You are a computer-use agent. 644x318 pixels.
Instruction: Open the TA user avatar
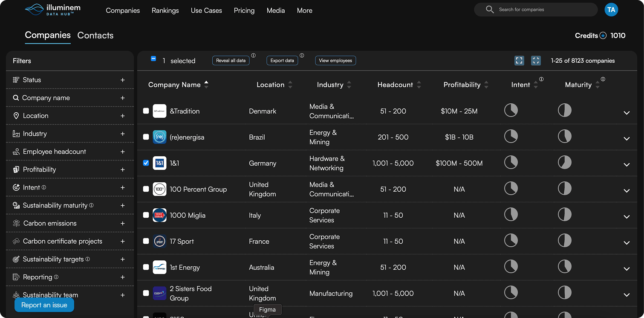[611, 9]
